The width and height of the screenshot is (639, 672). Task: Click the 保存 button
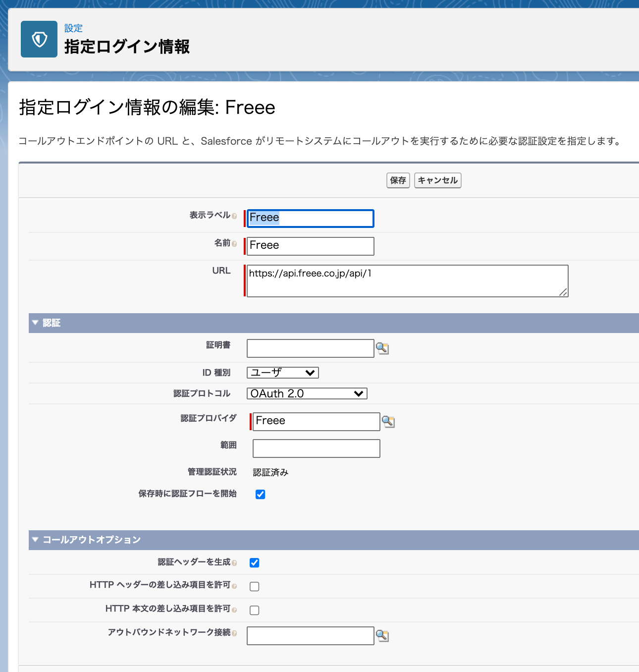tap(398, 180)
